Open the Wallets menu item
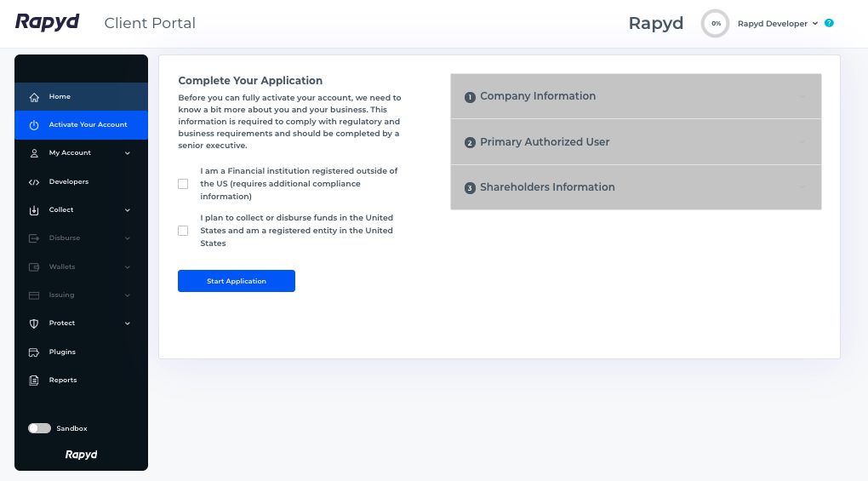This screenshot has height=481, width=868. (x=82, y=266)
